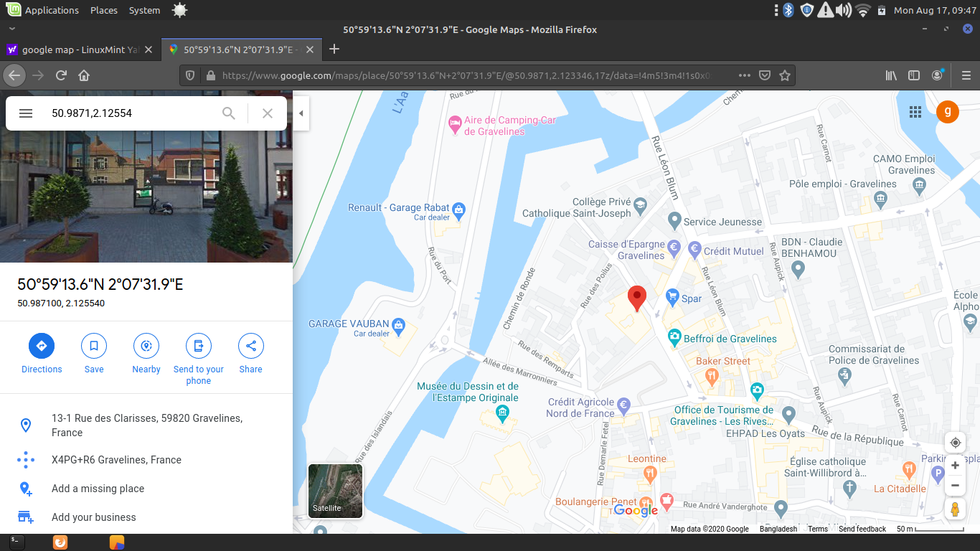Select Renault - Garage Rabat marker

click(x=459, y=210)
